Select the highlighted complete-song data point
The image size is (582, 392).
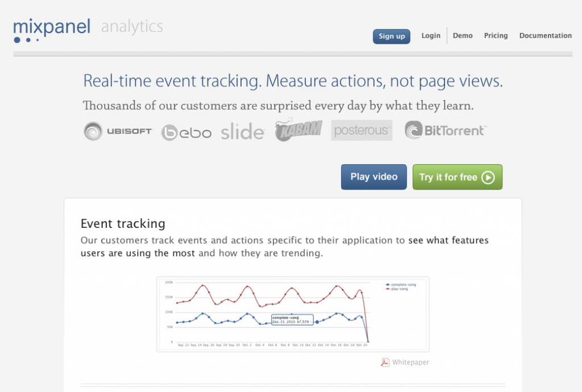point(317,322)
